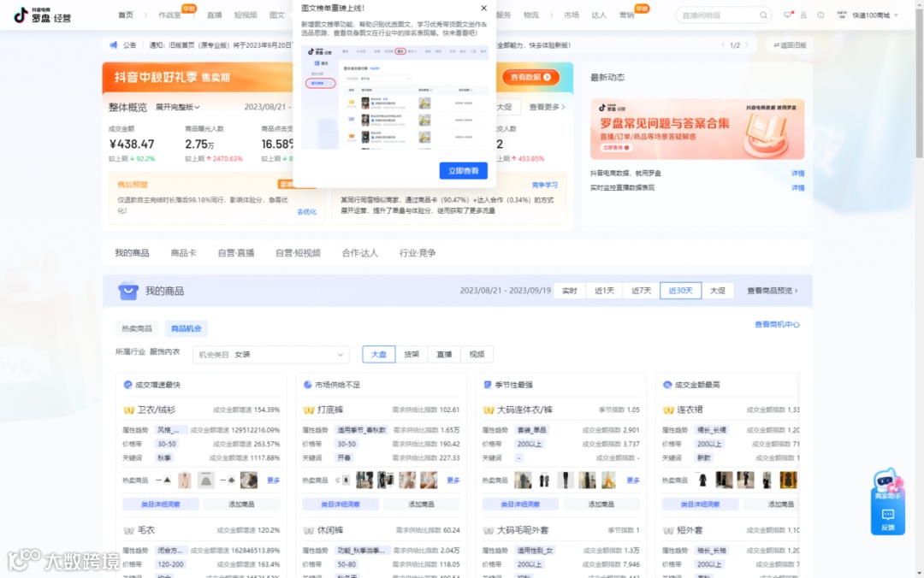Screen dimensions: 924x578
Task: Select the 货架 segment option
Action: click(412, 354)
